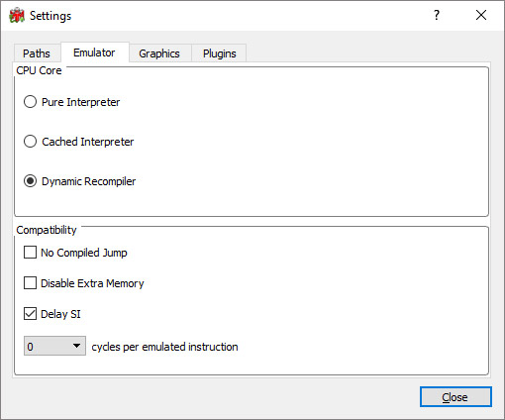This screenshot has width=505, height=420.
Task: Open the Plugins tab
Action: [220, 53]
